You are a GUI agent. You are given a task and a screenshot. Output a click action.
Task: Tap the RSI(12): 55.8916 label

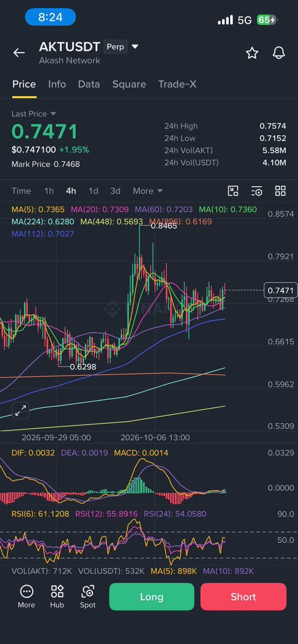[x=106, y=514]
